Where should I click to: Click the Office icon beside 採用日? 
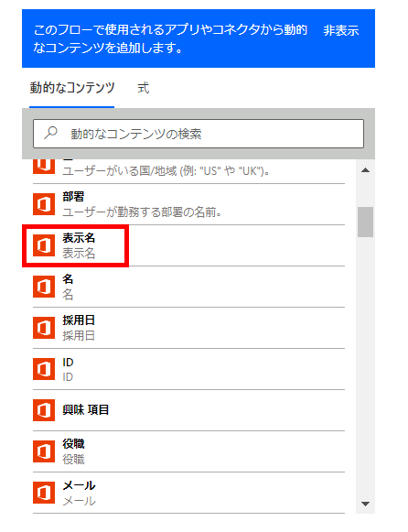(x=44, y=328)
